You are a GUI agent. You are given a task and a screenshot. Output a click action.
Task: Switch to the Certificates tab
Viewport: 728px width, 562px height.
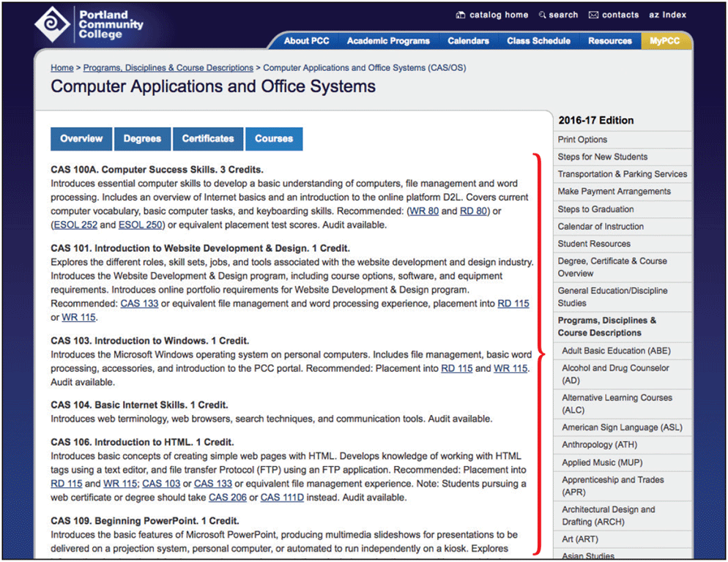point(207,139)
